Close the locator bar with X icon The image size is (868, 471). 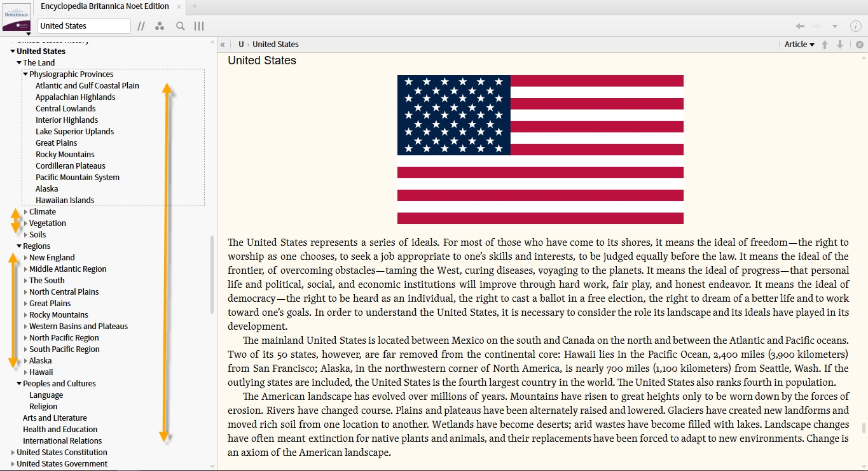click(x=860, y=45)
